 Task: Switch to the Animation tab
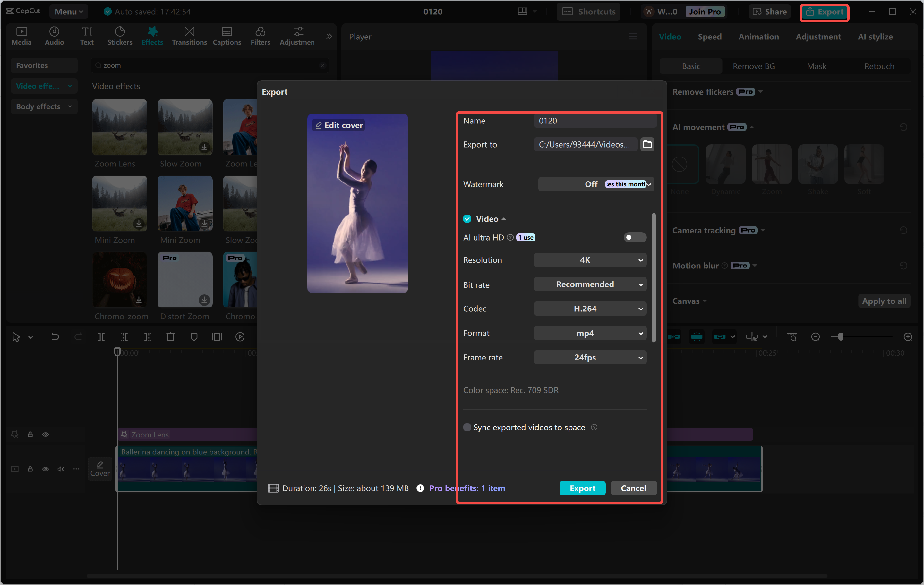759,37
